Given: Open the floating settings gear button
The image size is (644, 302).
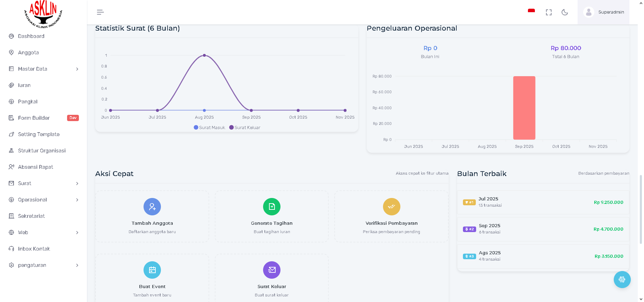Looking at the screenshot, I should [x=622, y=279].
